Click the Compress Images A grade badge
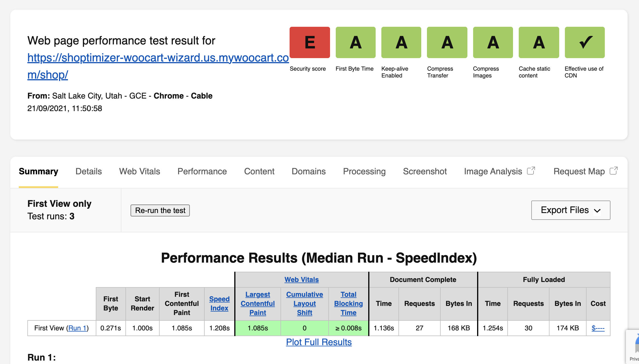This screenshot has height=364, width=639. (493, 42)
